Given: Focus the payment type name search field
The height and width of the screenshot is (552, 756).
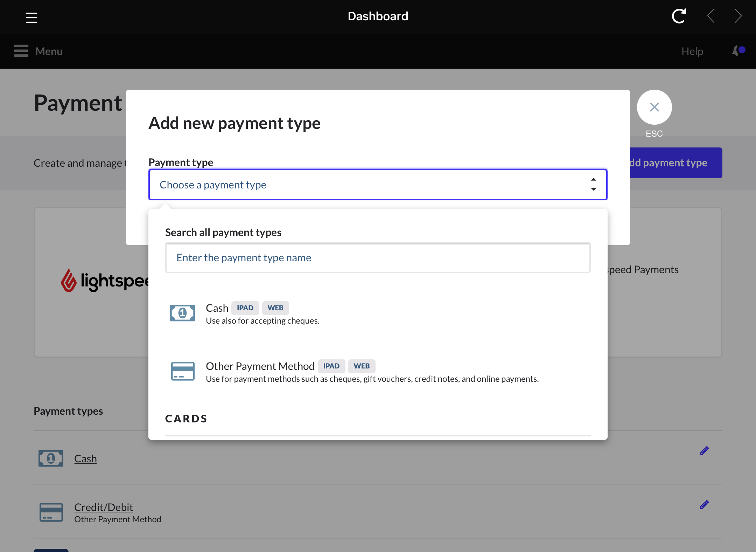Looking at the screenshot, I should click(378, 258).
